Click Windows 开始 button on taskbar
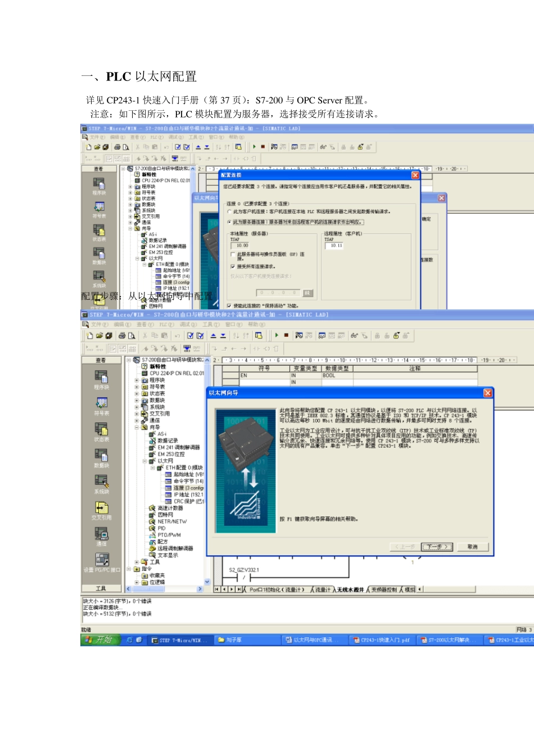This screenshot has width=534, height=756. [x=100, y=640]
